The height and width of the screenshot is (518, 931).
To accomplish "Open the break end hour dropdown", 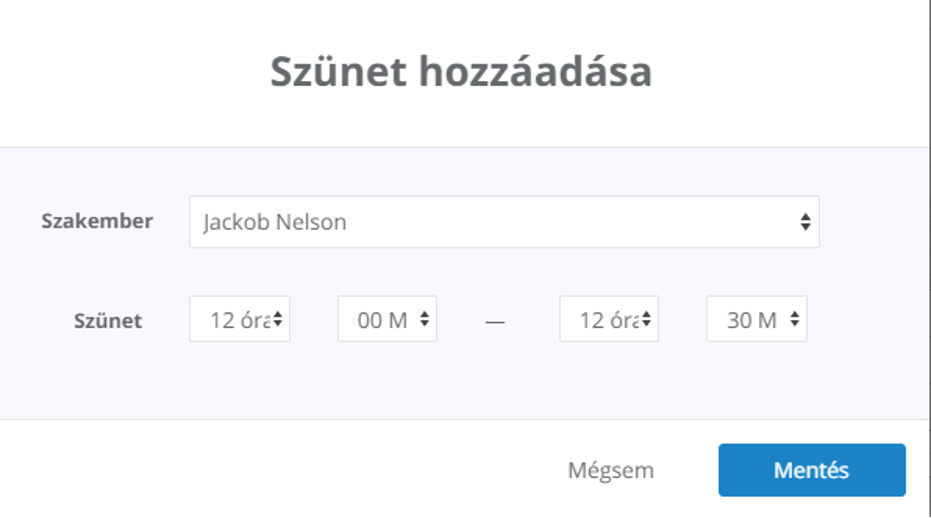I will tap(609, 319).
